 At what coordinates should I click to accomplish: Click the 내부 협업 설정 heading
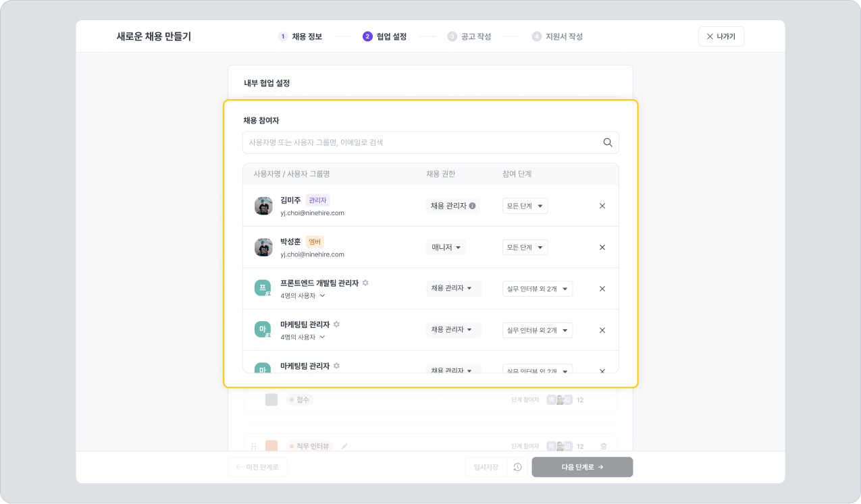click(267, 83)
